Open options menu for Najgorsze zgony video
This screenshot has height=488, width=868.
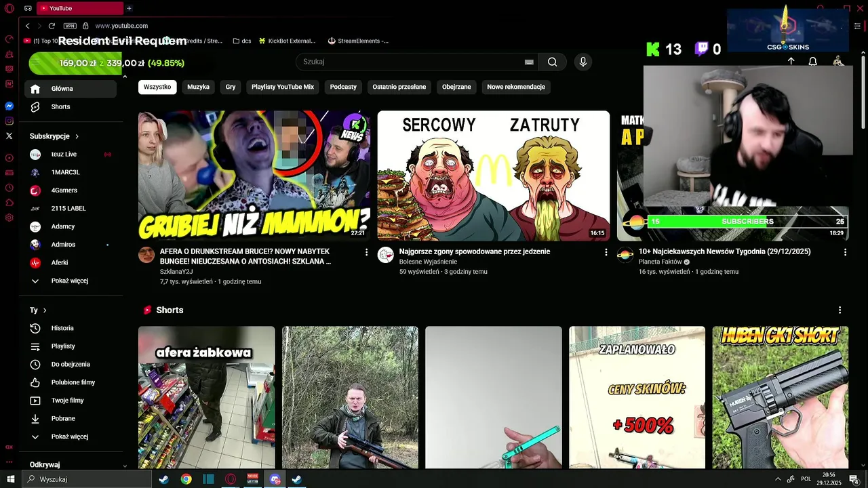[606, 252]
